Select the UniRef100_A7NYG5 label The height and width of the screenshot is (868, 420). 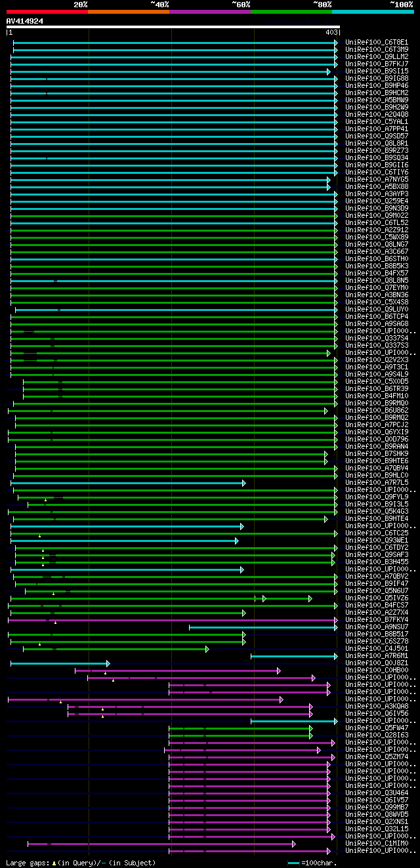click(377, 180)
